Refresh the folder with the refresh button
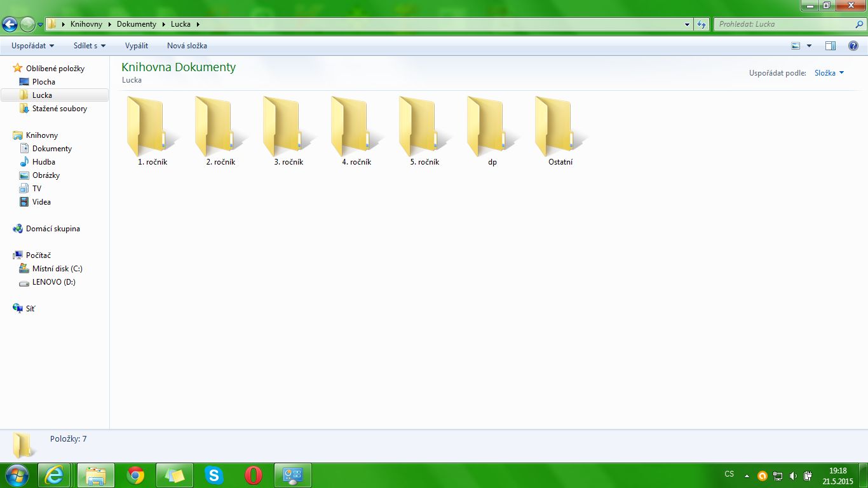 pos(702,25)
